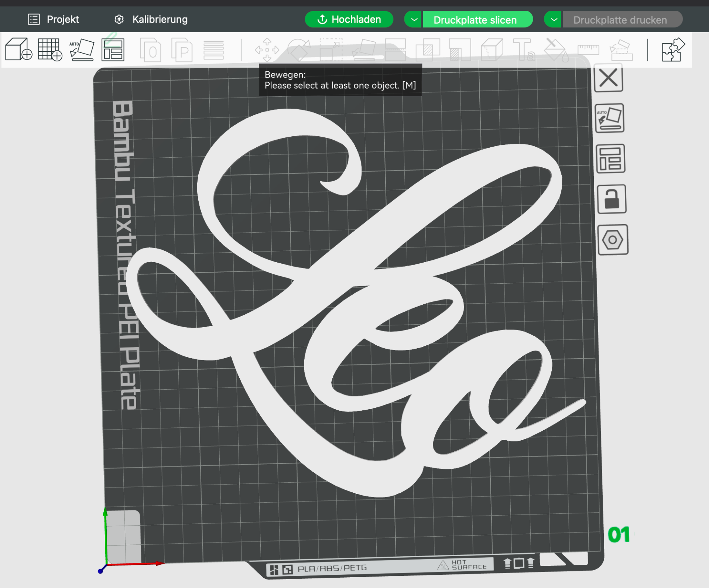This screenshot has width=709, height=588.
Task: Select the Move tool arrows icon
Action: (x=267, y=49)
